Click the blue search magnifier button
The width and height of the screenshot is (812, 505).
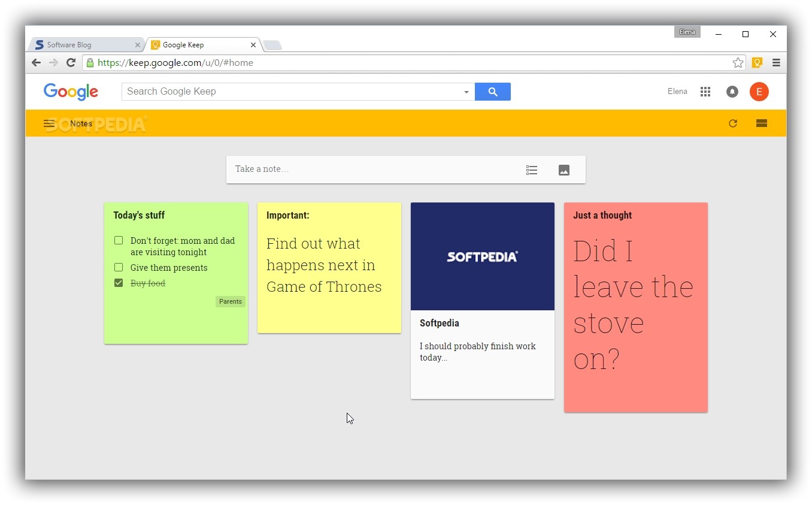[x=492, y=92]
